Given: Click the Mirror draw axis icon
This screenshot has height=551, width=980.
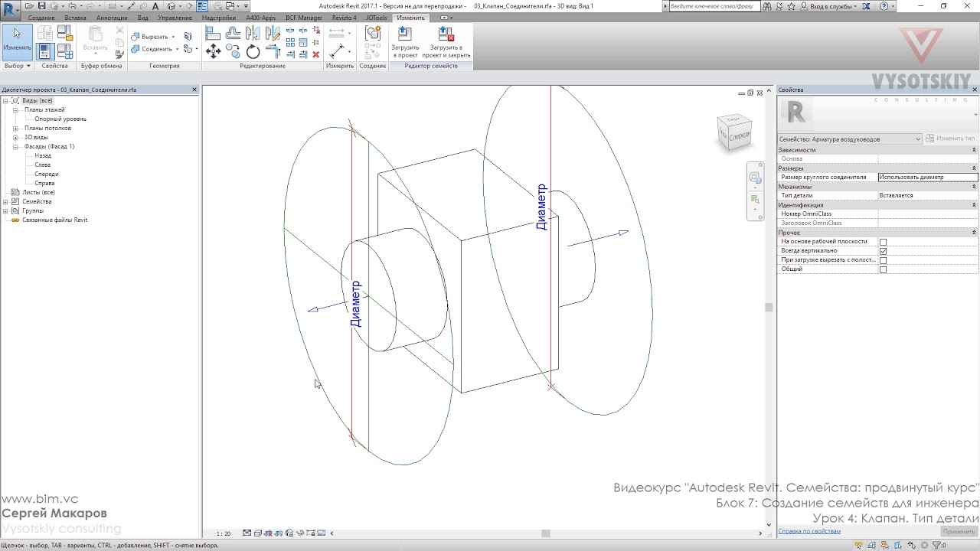Looking at the screenshot, I should click(273, 34).
